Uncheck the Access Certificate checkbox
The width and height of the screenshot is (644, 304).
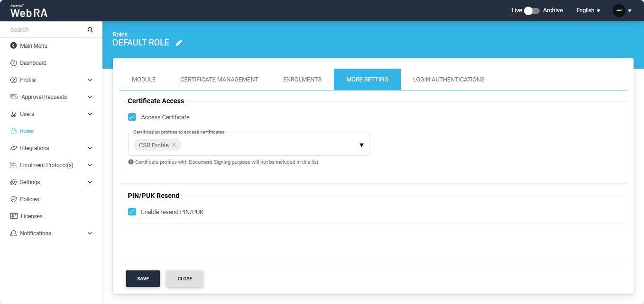pos(132,117)
